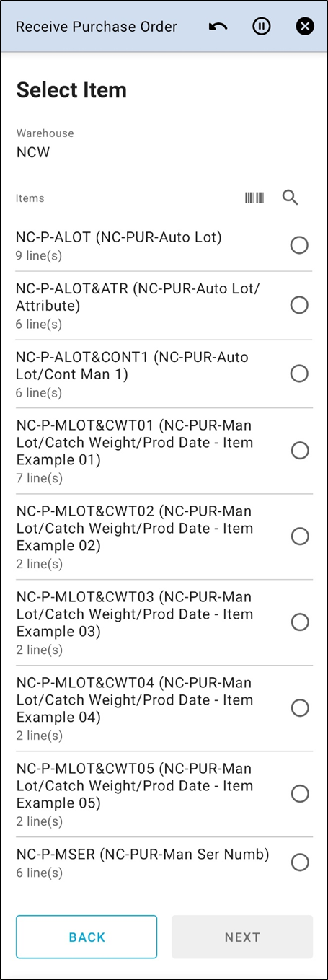Select NC-P-MLOT&CWT05 radio button
328x980 pixels.
(299, 794)
